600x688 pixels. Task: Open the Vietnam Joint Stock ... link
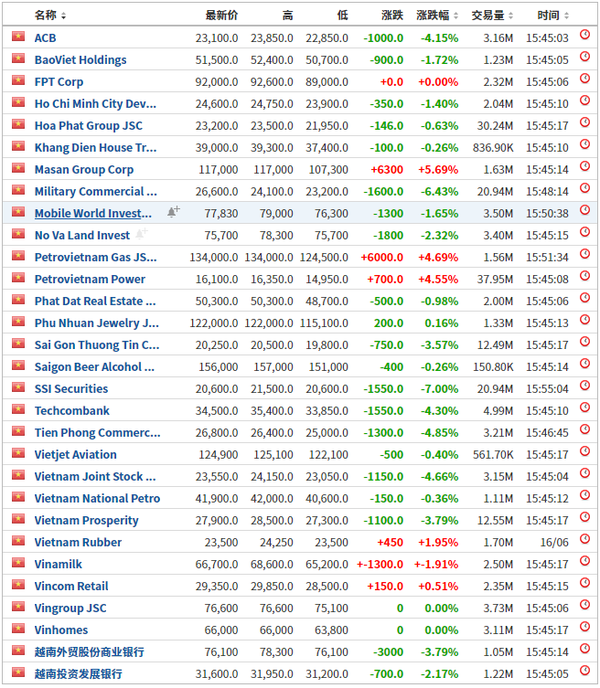click(95, 477)
